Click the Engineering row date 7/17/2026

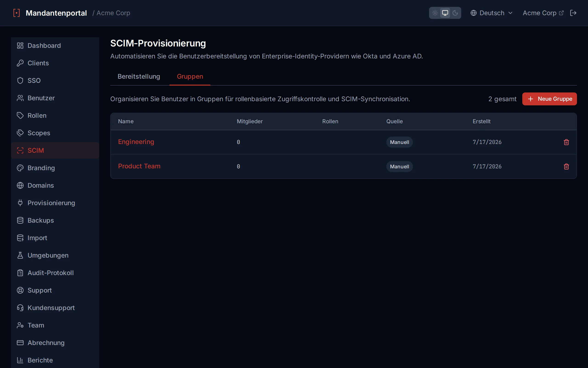point(487,142)
